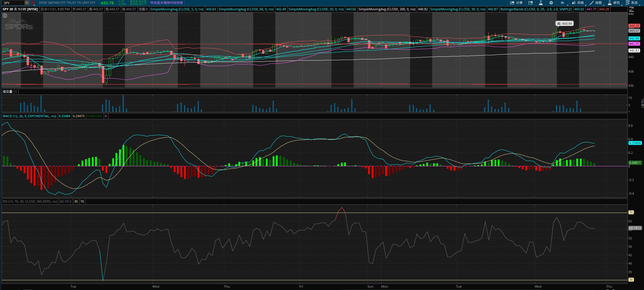Click the Mon label on time axis
The height and width of the screenshot is (290, 644).
point(385,286)
